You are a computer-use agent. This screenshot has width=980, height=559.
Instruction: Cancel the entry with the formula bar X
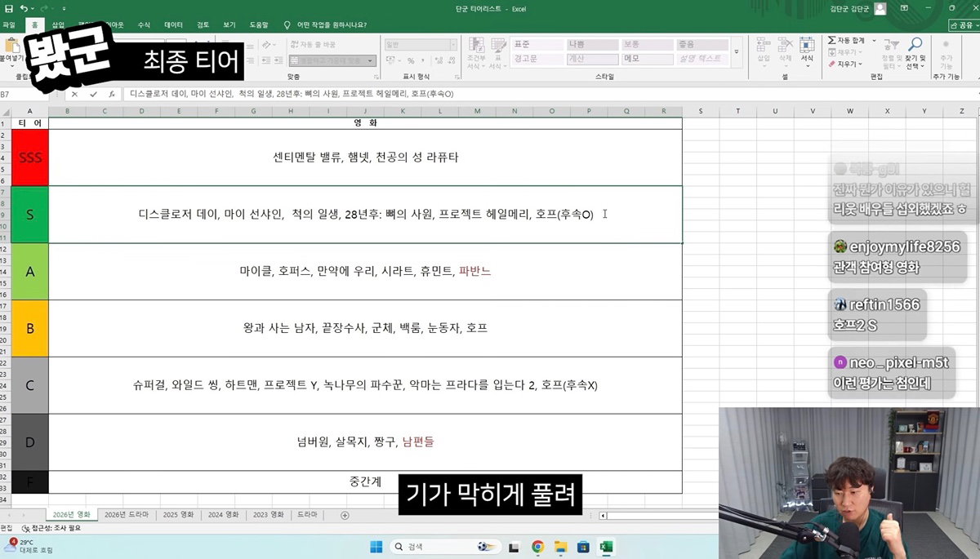click(75, 94)
